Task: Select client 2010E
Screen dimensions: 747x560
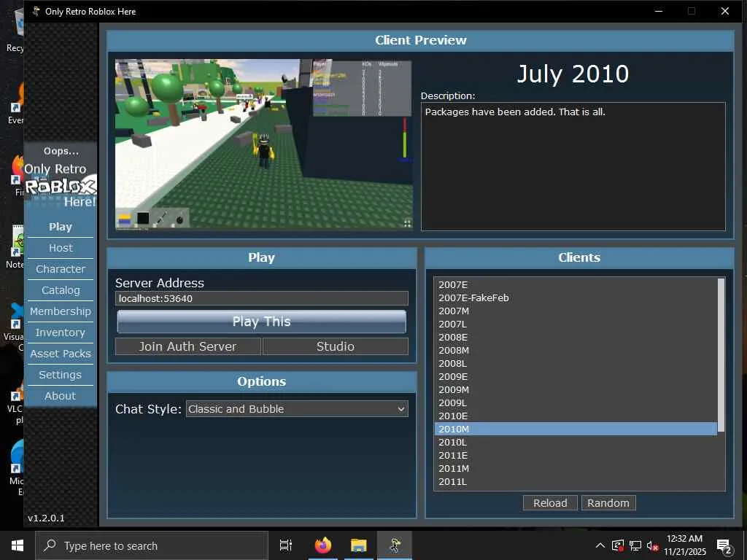Action: (x=576, y=416)
